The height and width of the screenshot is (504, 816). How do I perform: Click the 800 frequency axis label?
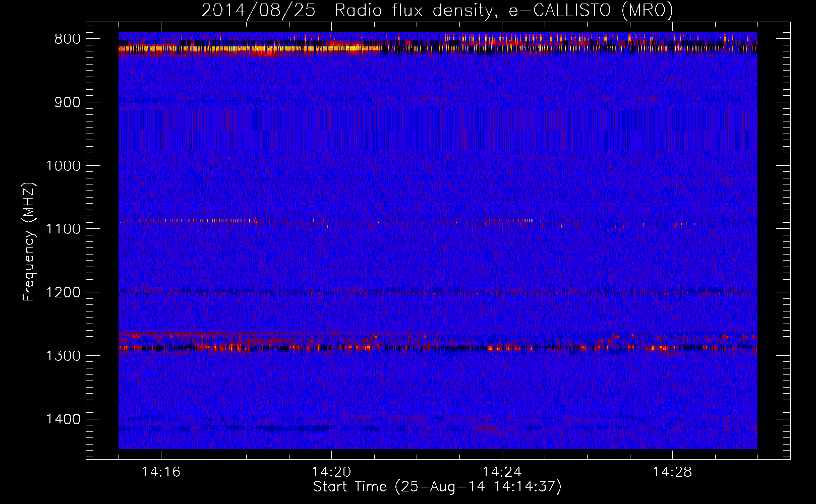[x=67, y=39]
